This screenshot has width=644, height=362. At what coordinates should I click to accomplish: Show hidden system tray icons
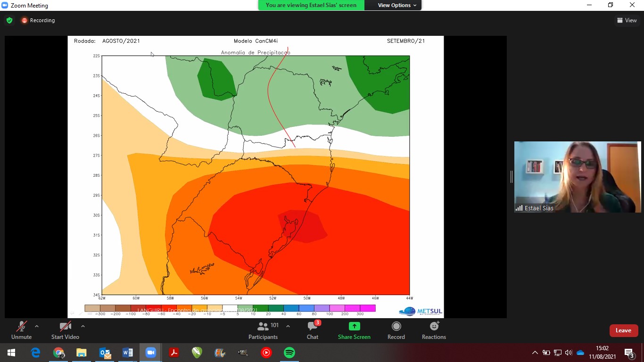pos(535,353)
